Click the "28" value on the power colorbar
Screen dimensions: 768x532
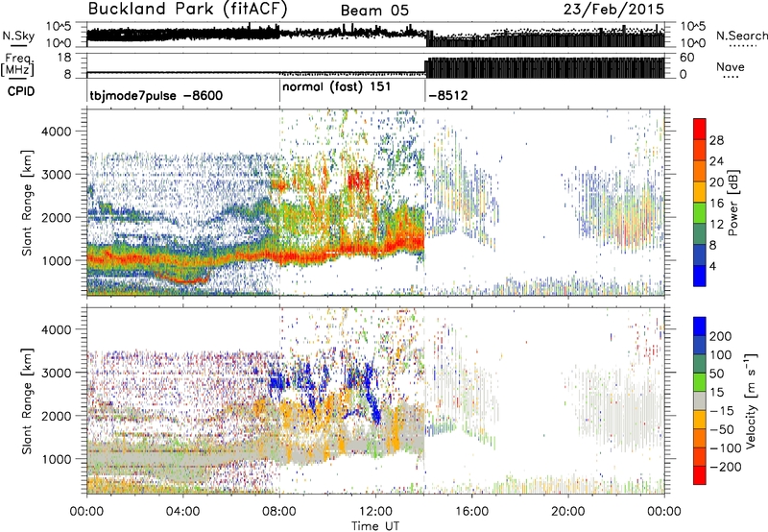(716, 140)
